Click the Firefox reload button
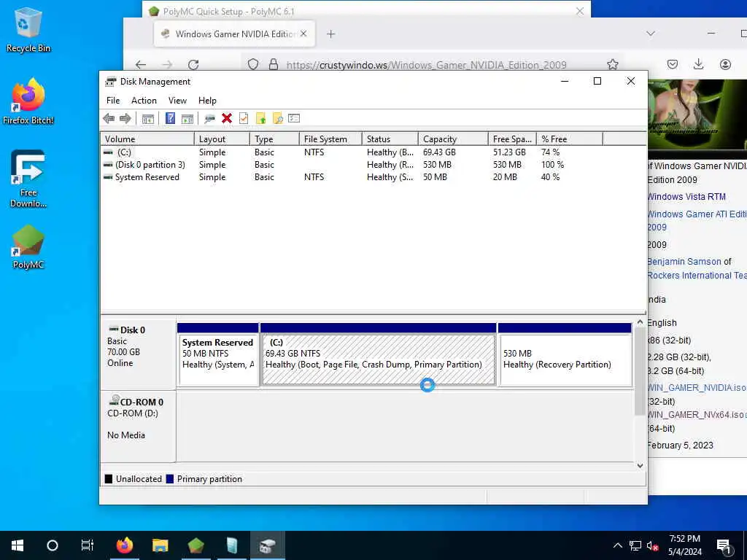Screen dimensions: 747x560 click(x=193, y=64)
